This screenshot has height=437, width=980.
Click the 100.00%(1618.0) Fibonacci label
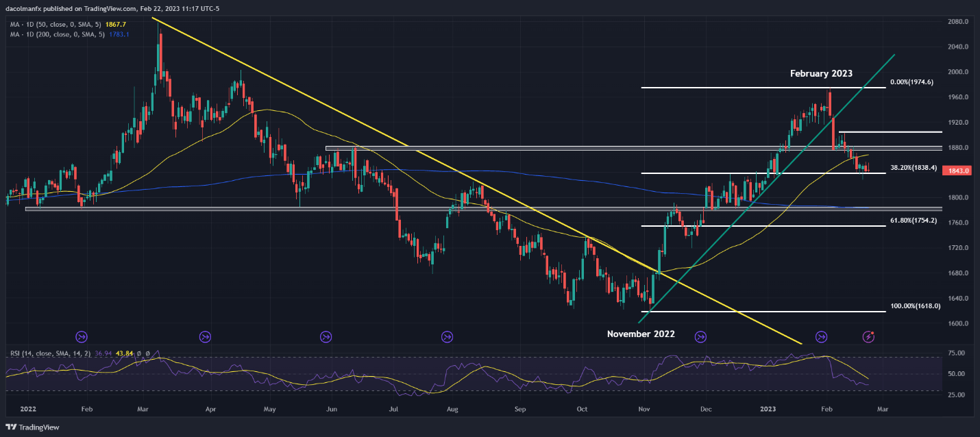click(x=916, y=306)
